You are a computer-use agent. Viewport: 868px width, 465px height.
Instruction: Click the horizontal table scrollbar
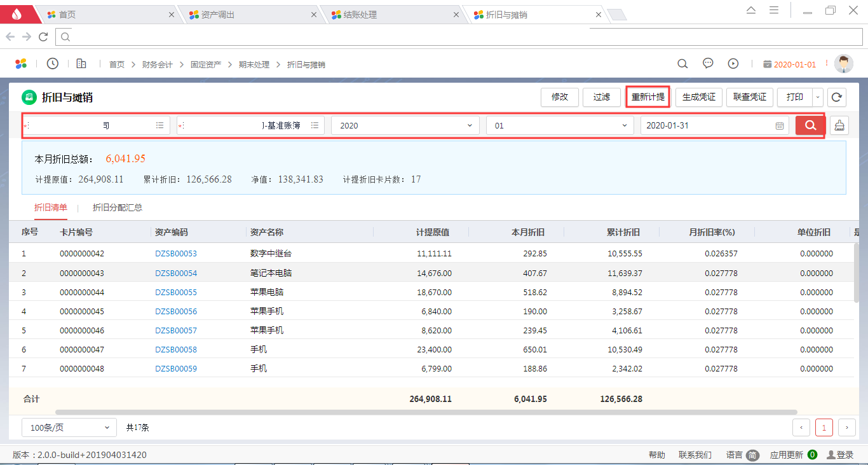pos(426,412)
